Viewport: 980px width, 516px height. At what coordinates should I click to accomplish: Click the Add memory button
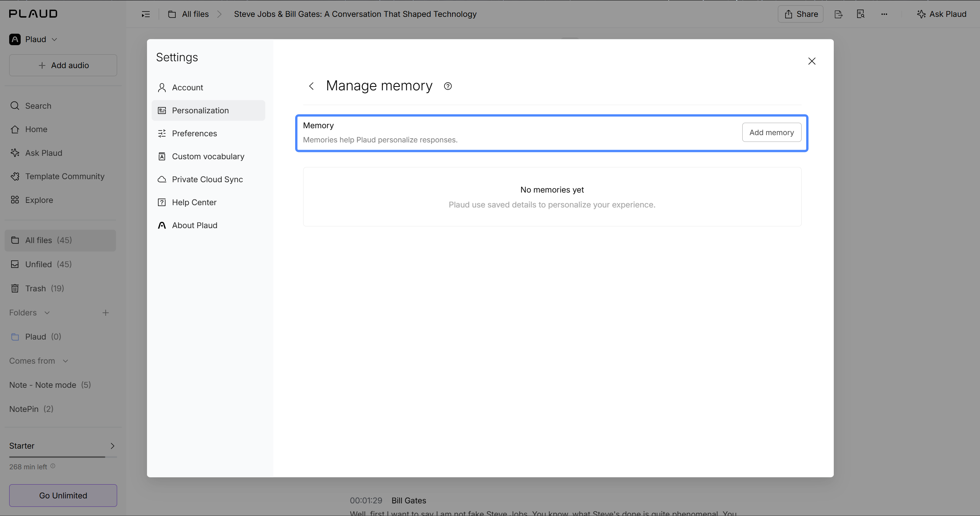(x=772, y=132)
